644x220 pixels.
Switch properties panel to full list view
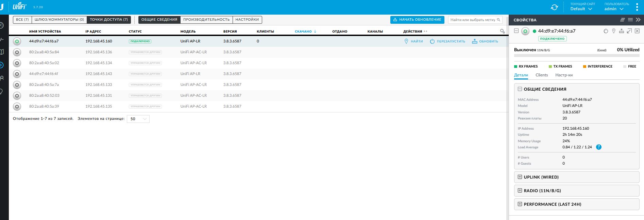(630, 20)
